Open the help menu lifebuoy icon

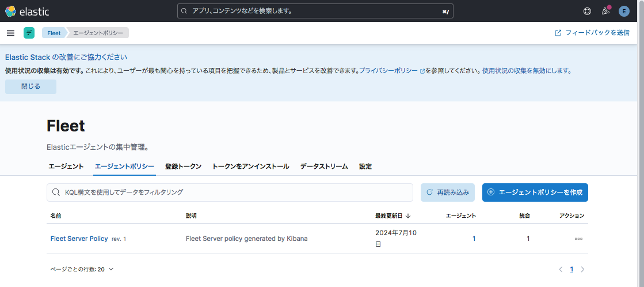(x=587, y=11)
